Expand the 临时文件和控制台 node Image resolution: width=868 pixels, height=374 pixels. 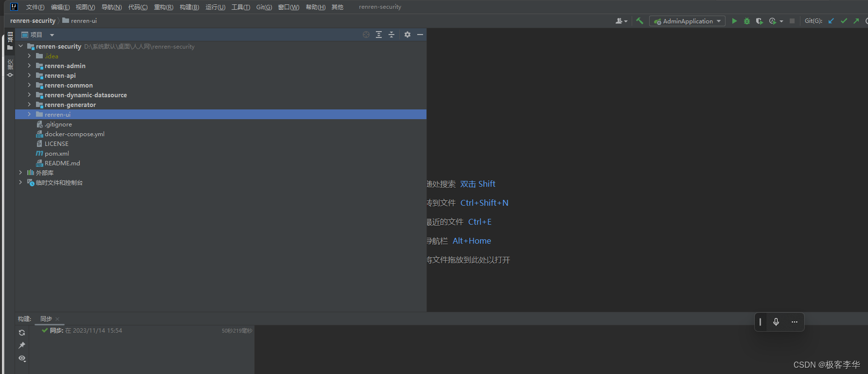[20, 182]
